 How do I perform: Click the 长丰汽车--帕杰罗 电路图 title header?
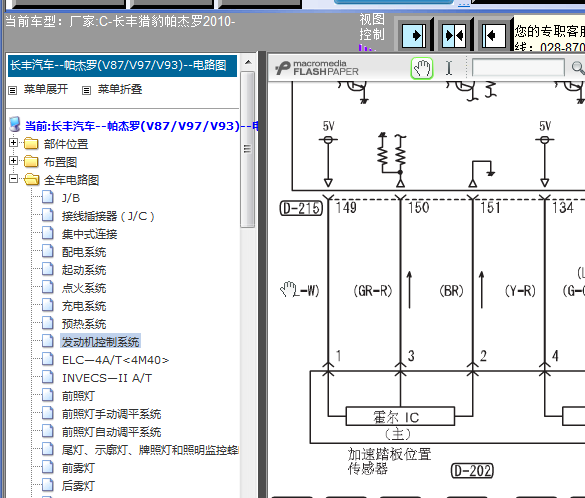coord(122,66)
